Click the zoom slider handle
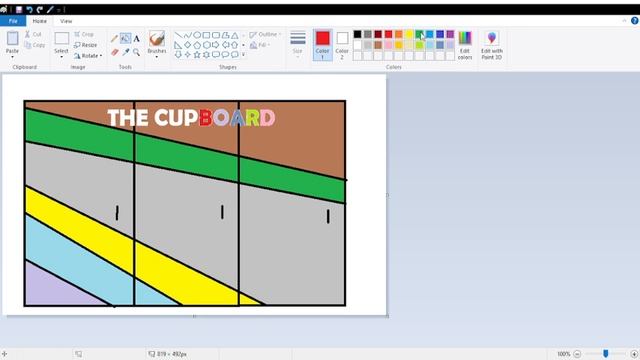This screenshot has width=640, height=360. coord(606,353)
